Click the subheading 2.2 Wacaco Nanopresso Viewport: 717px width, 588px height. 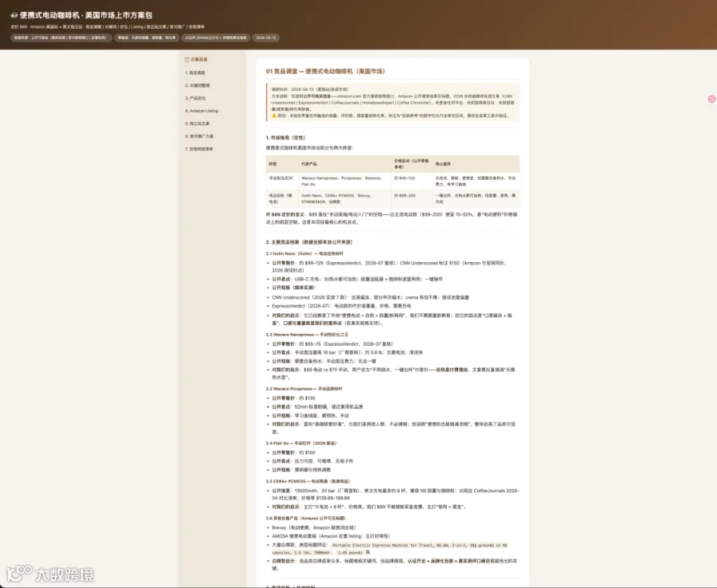[x=307, y=335]
